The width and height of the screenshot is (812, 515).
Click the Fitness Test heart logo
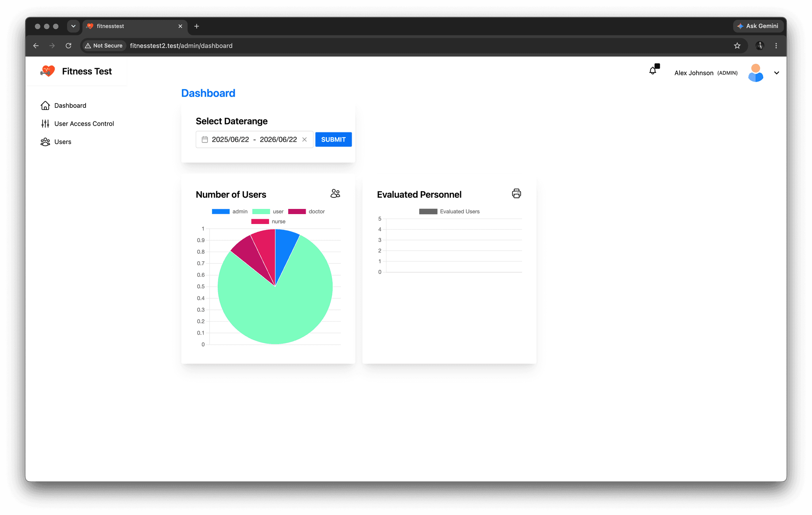click(x=48, y=71)
